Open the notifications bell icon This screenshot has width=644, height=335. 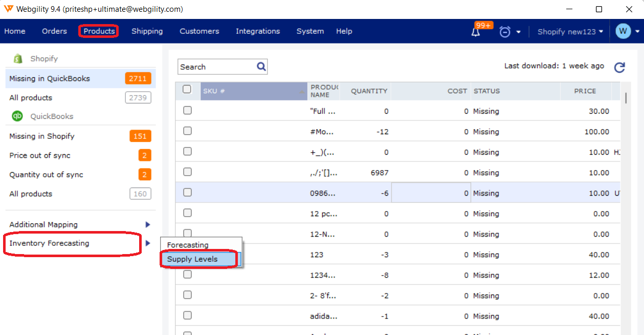(x=476, y=32)
